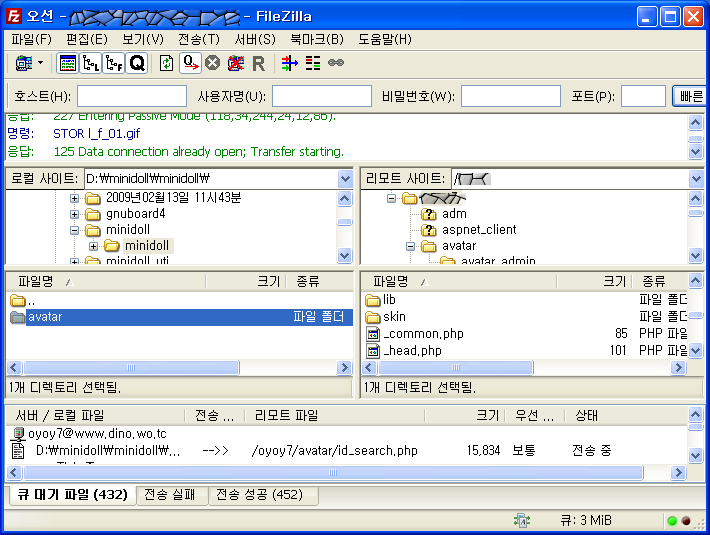Click the disconnect from server icon
This screenshot has width=710, height=535.
coord(235,63)
